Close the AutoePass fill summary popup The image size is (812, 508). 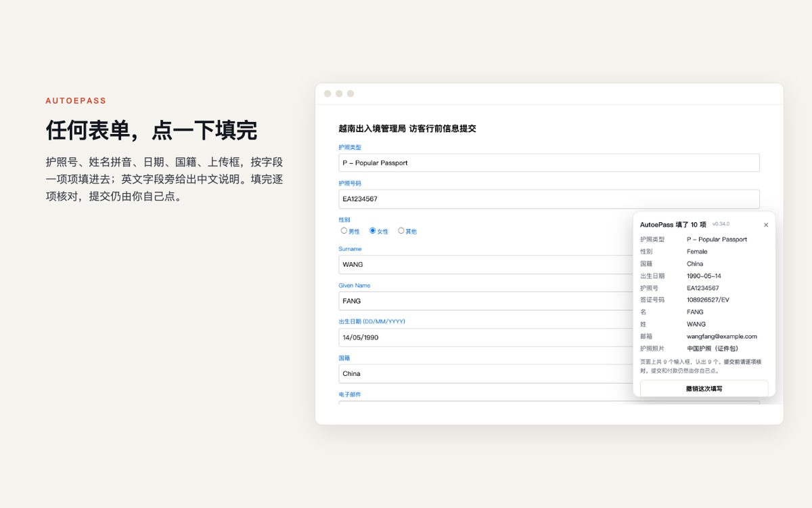point(766,225)
